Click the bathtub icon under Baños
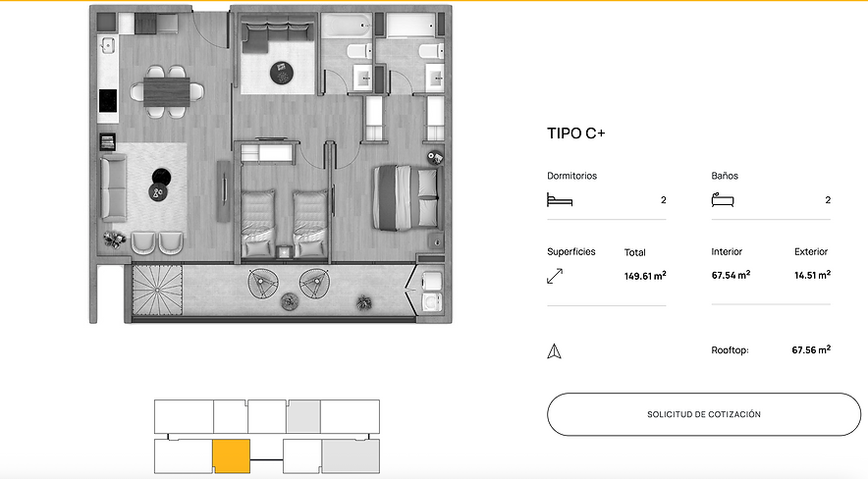This screenshot has width=868, height=479. point(723,199)
